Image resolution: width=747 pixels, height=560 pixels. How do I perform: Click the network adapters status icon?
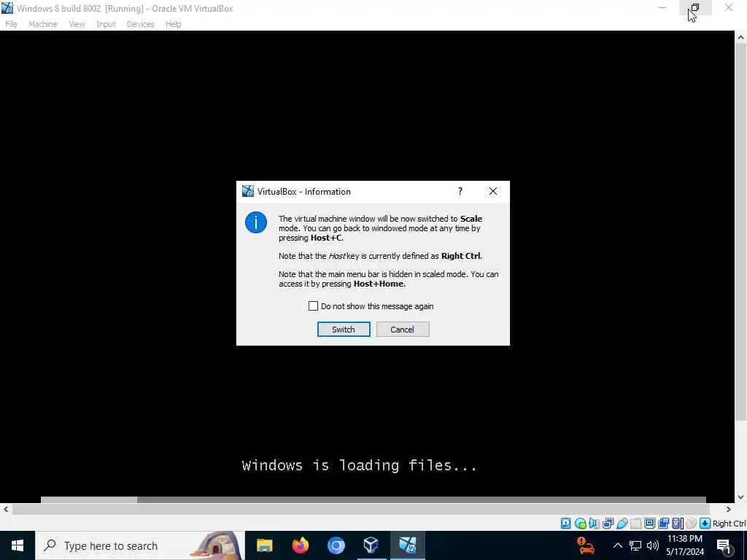608,524
